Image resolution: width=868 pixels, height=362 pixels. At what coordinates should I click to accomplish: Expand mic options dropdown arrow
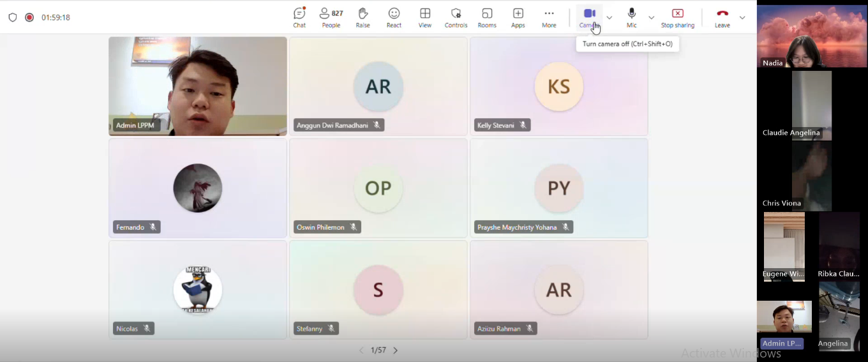pos(651,18)
